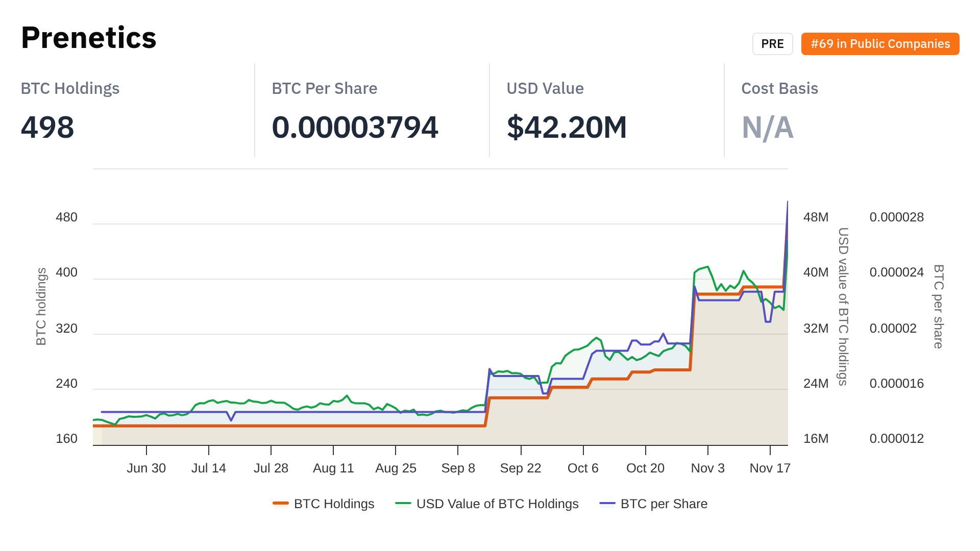Toggle USD Value of BTC Holdings legend
This screenshot has width=980, height=551.
(x=497, y=504)
